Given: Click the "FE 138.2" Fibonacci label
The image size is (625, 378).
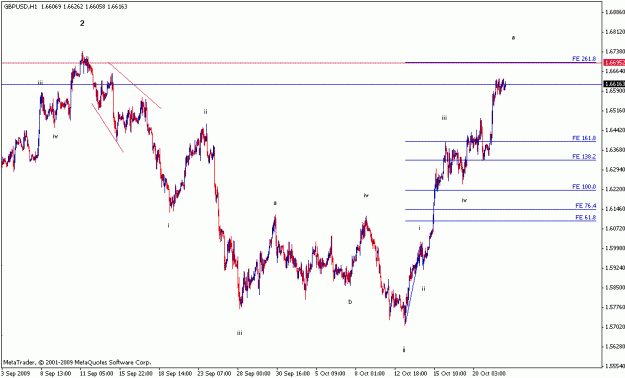Looking at the screenshot, I should point(584,157).
